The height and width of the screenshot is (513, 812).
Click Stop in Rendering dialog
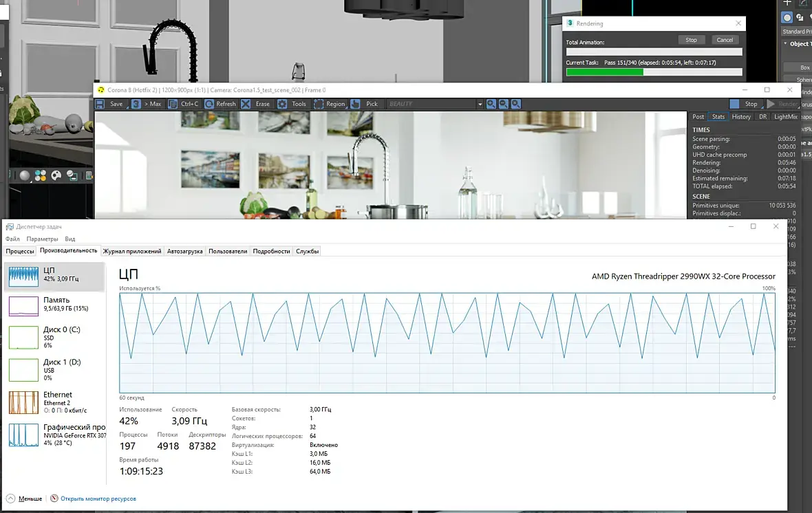click(x=692, y=40)
